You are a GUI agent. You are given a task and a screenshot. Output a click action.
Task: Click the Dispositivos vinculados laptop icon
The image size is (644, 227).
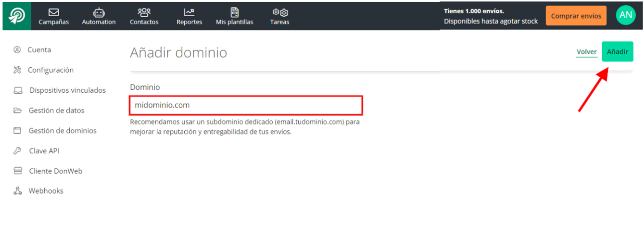click(x=18, y=90)
